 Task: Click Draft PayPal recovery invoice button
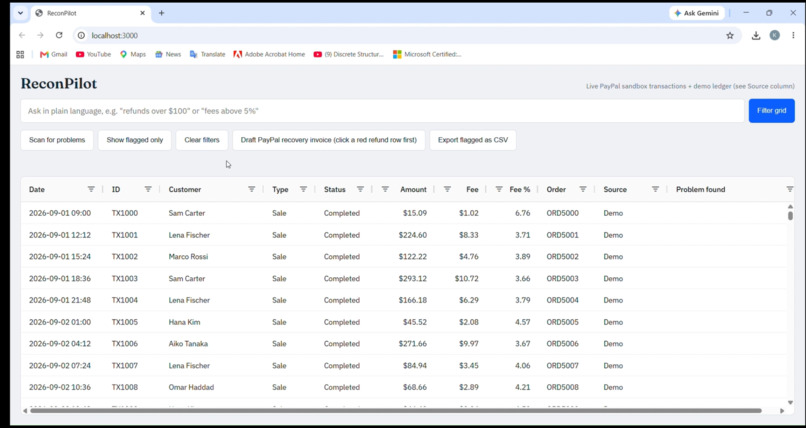(328, 140)
